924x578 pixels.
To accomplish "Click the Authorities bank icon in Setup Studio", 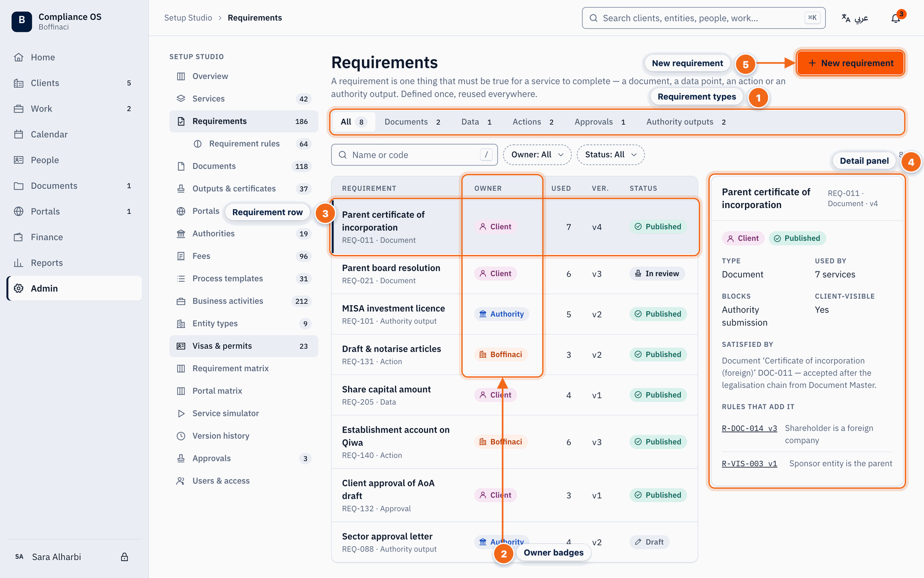I will 181,234.
